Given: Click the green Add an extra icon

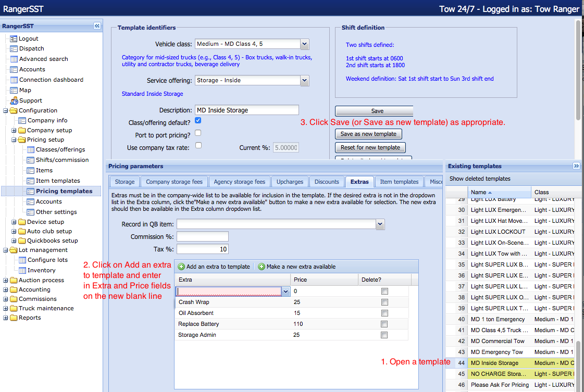Looking at the screenshot, I should [181, 267].
